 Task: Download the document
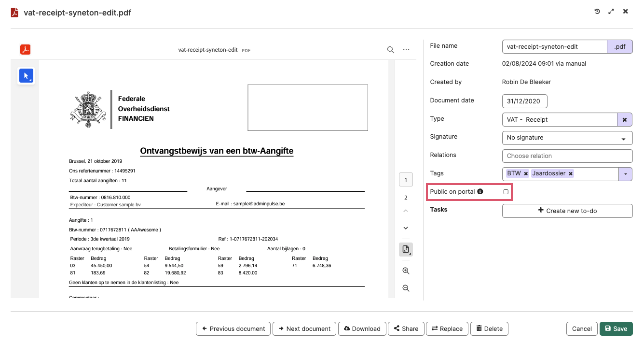[x=362, y=329]
